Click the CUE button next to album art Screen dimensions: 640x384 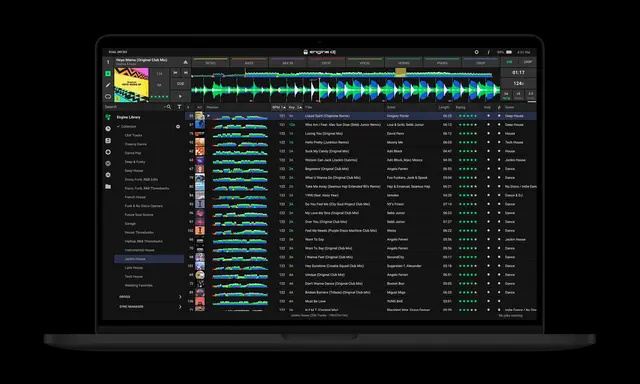[x=180, y=84]
